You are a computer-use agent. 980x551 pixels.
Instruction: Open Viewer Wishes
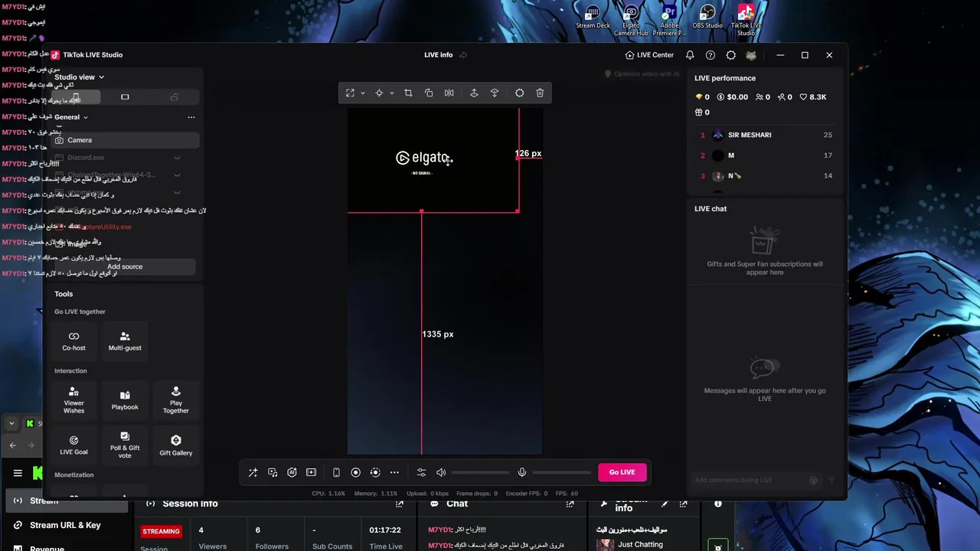point(73,400)
